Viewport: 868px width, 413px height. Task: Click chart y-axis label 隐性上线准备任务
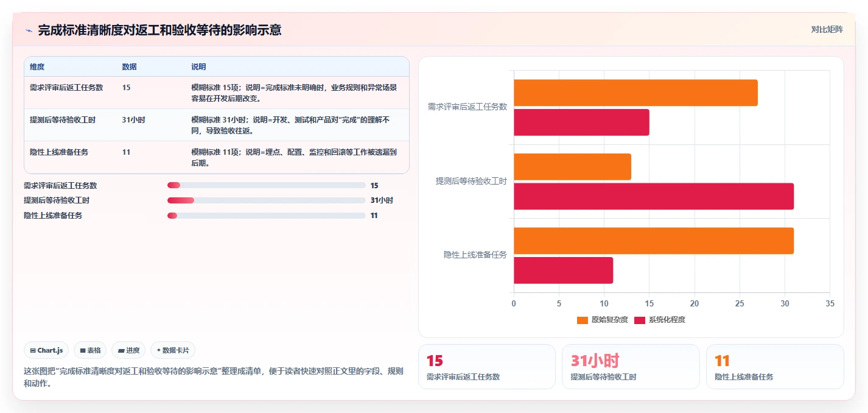tap(475, 255)
